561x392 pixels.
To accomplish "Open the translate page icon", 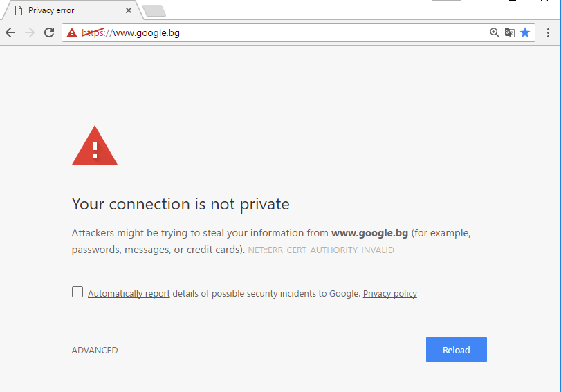I will click(x=510, y=32).
